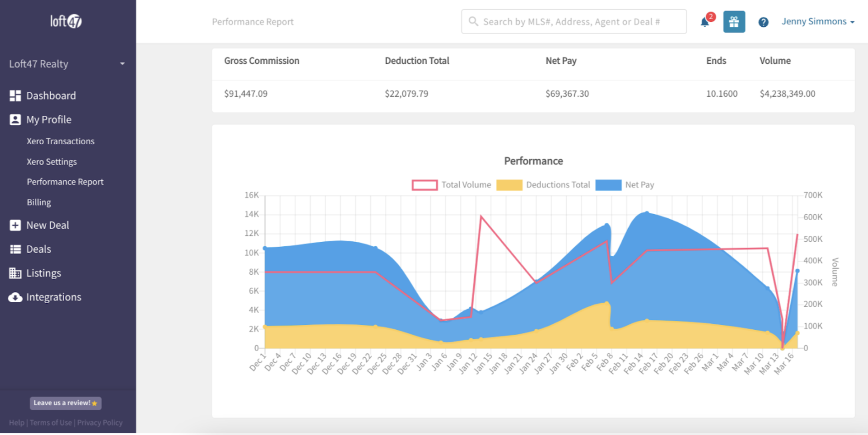Viewport: 868px width, 435px height.
Task: Click the $22,079.79 deduction value
Action: click(x=406, y=94)
